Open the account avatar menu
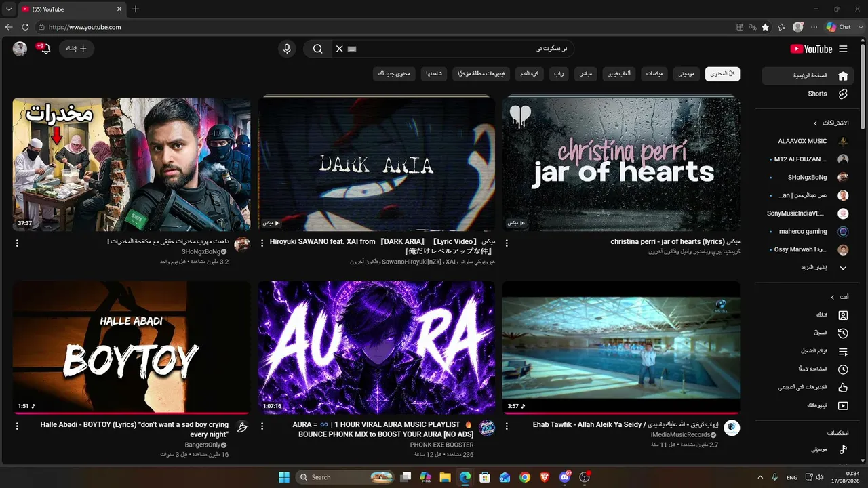Screen dimensions: 868x488 20,49
